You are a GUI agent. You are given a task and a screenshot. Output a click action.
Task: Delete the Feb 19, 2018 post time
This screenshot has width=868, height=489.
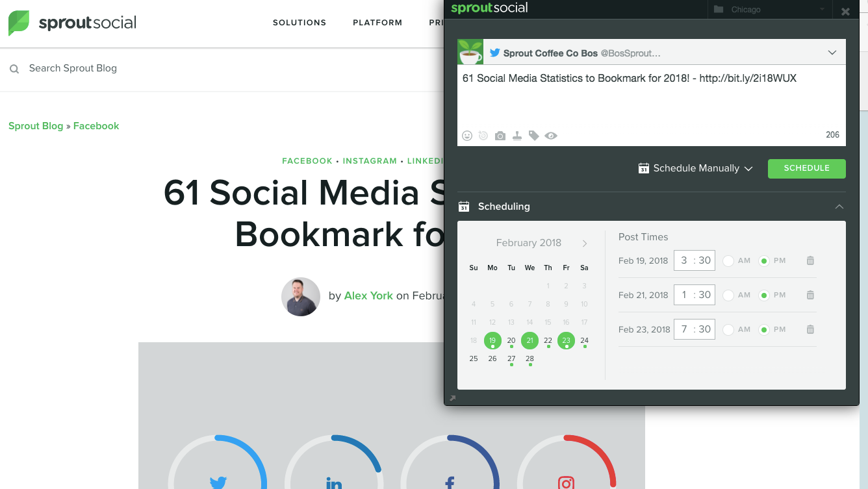810,260
